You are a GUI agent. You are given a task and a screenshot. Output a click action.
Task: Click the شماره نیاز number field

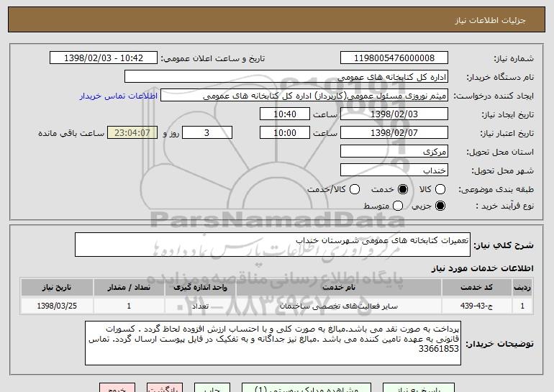[x=393, y=58]
